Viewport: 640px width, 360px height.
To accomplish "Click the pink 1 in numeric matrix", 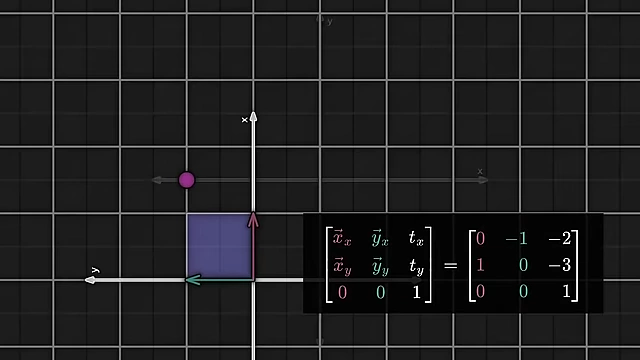I will (480, 265).
